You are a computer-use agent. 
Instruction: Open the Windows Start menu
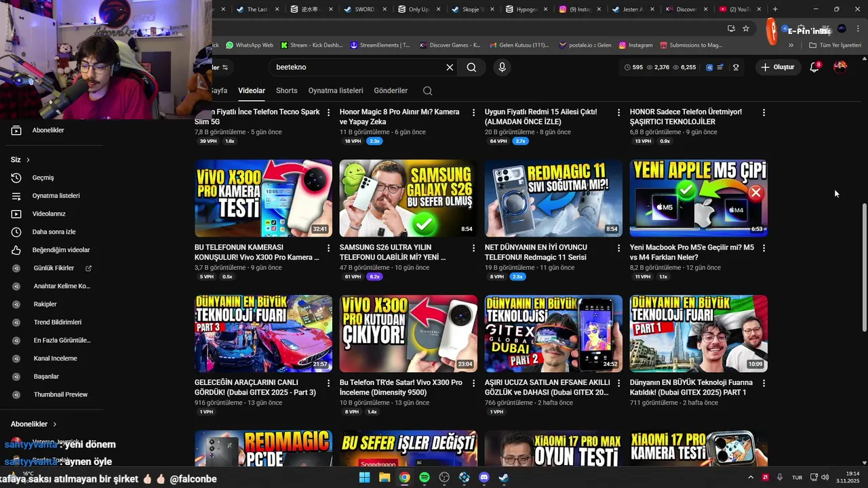point(364,477)
